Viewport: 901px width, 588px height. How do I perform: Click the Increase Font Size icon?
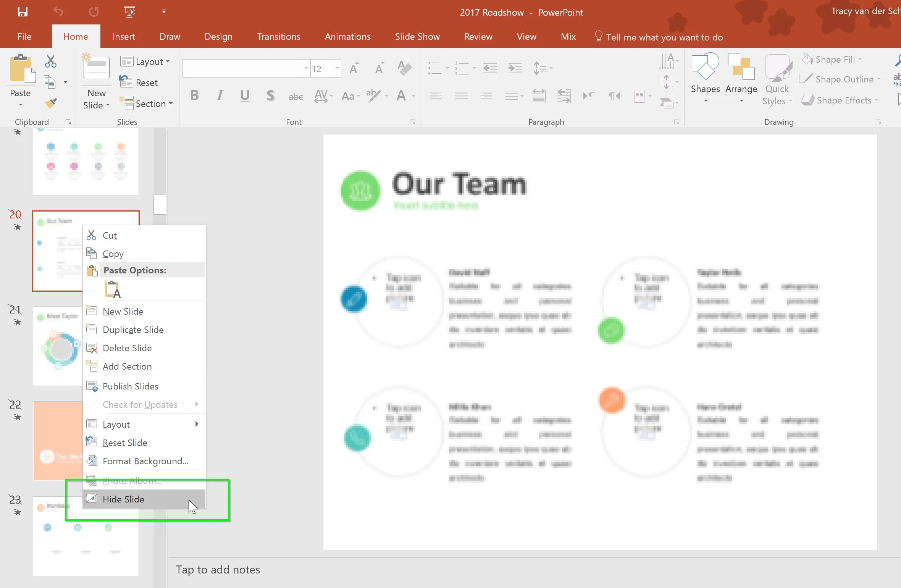tap(354, 69)
